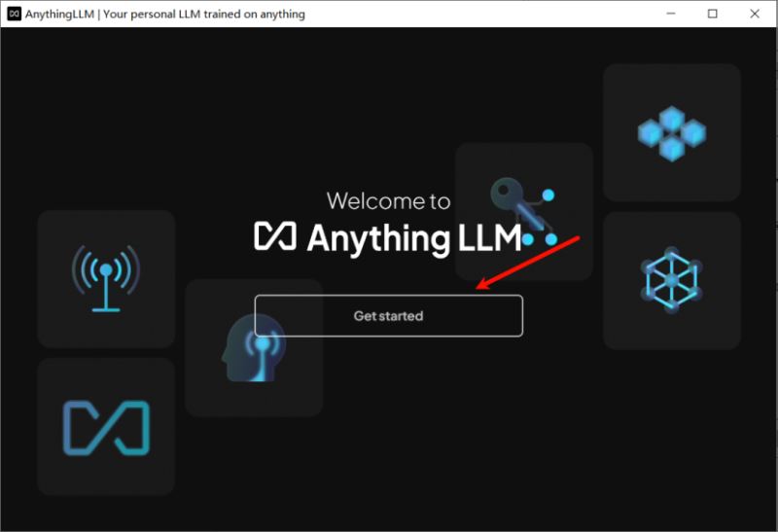Click the four blue cubes tile
778x532 pixels.
[672, 132]
